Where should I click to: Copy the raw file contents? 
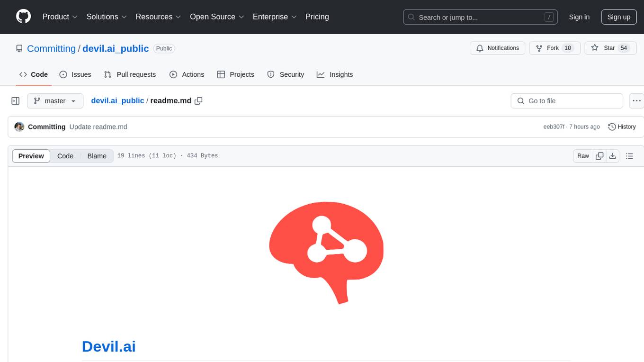pyautogui.click(x=599, y=156)
